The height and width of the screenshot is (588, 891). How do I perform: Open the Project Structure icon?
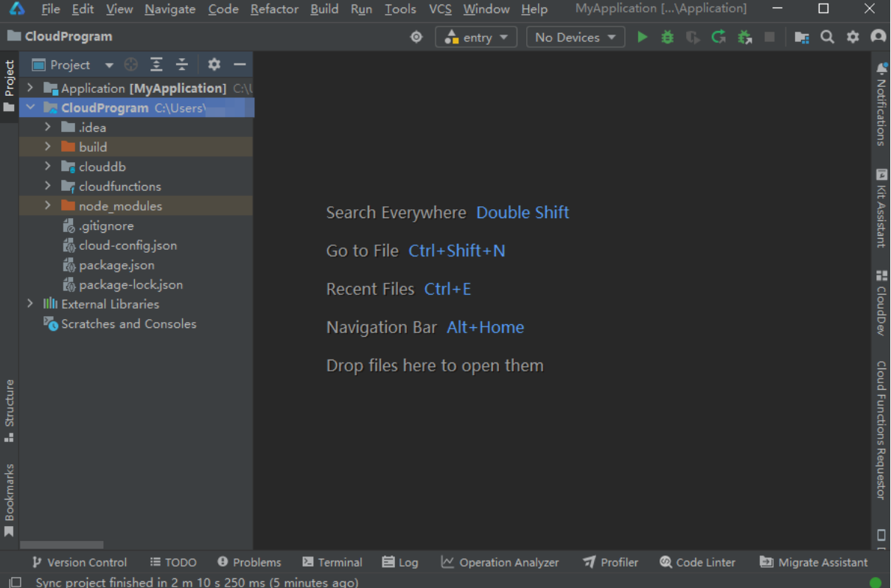802,37
